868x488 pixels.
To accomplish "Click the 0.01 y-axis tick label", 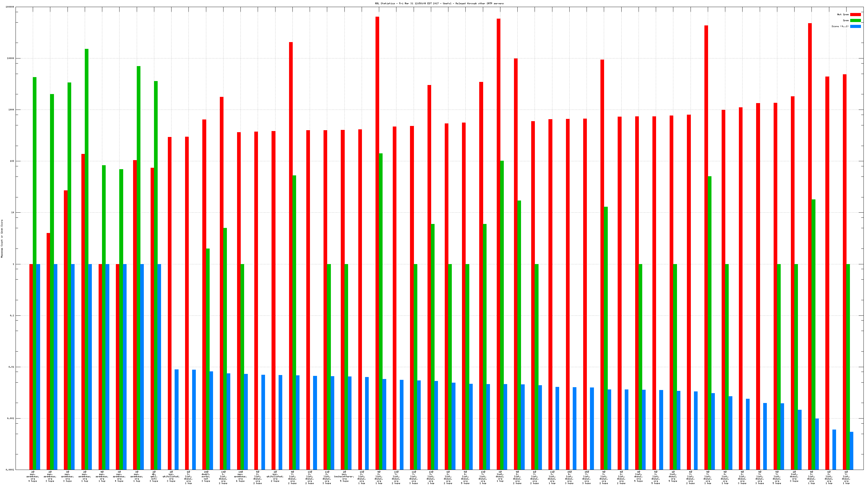I will click(11, 367).
